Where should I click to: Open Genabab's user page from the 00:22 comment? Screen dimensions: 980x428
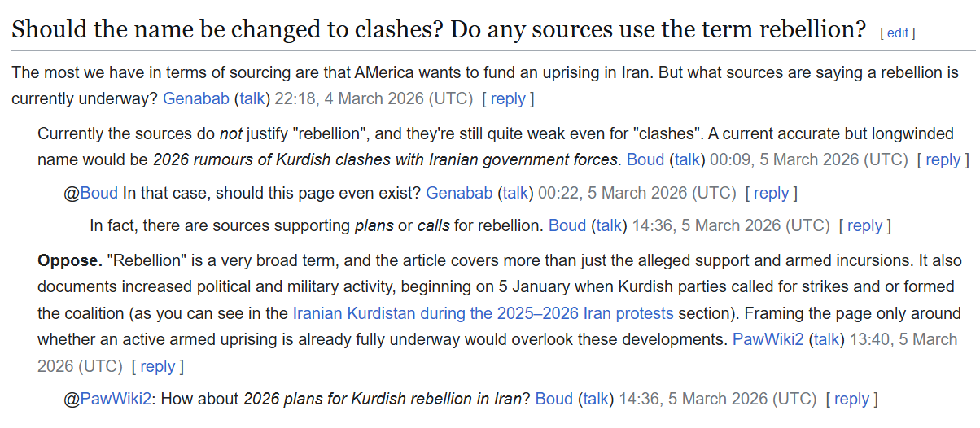459,193
